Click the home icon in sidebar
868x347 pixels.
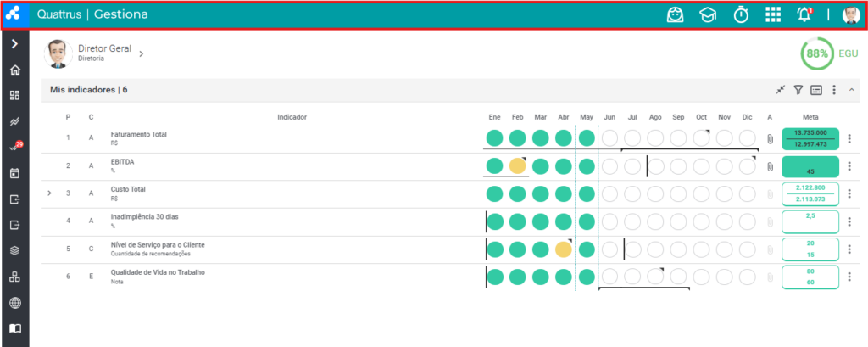15,70
